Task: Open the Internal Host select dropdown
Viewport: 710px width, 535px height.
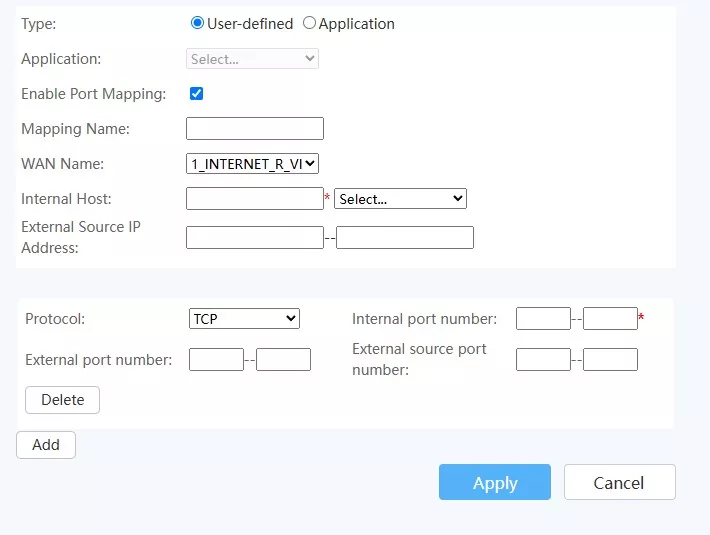Action: click(400, 199)
